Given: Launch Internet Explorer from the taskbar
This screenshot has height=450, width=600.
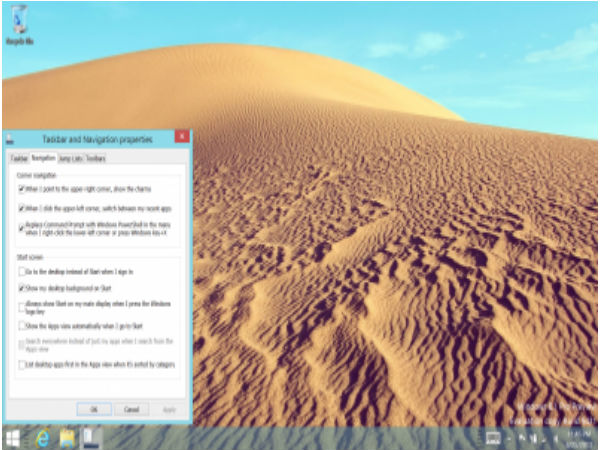Looking at the screenshot, I should click(x=42, y=439).
